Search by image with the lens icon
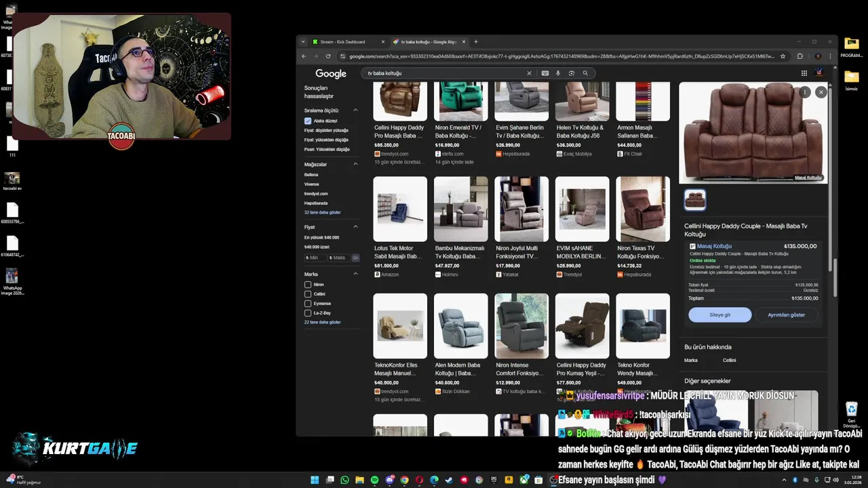 click(572, 73)
